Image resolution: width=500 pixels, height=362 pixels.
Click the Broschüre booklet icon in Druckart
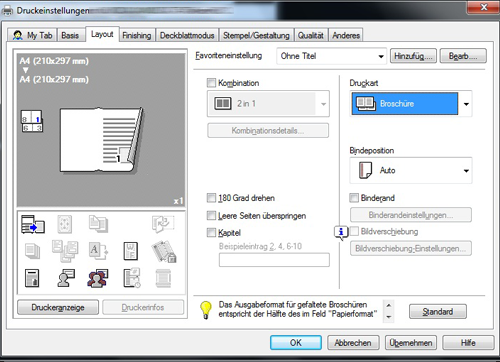[366, 104]
